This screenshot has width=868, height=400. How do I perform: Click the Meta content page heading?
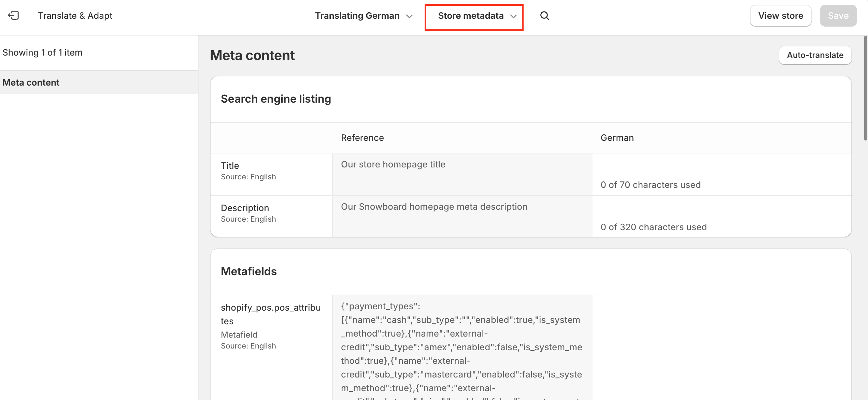(252, 55)
